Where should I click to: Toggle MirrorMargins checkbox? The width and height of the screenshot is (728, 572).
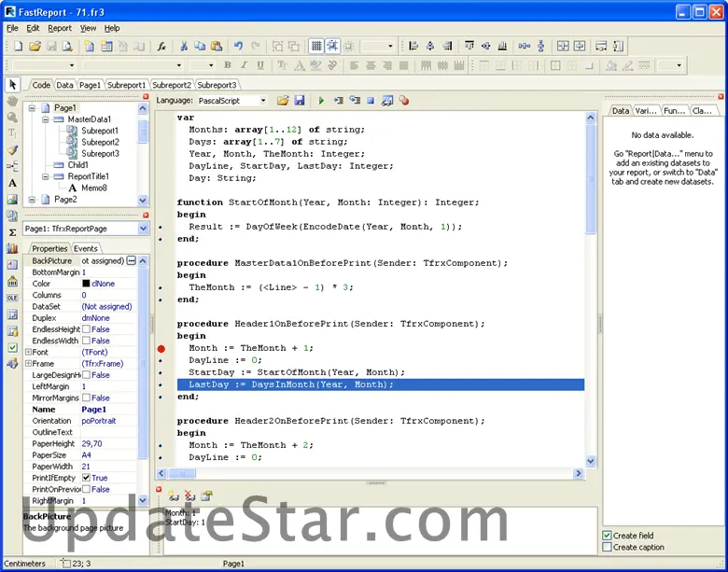[x=87, y=398]
